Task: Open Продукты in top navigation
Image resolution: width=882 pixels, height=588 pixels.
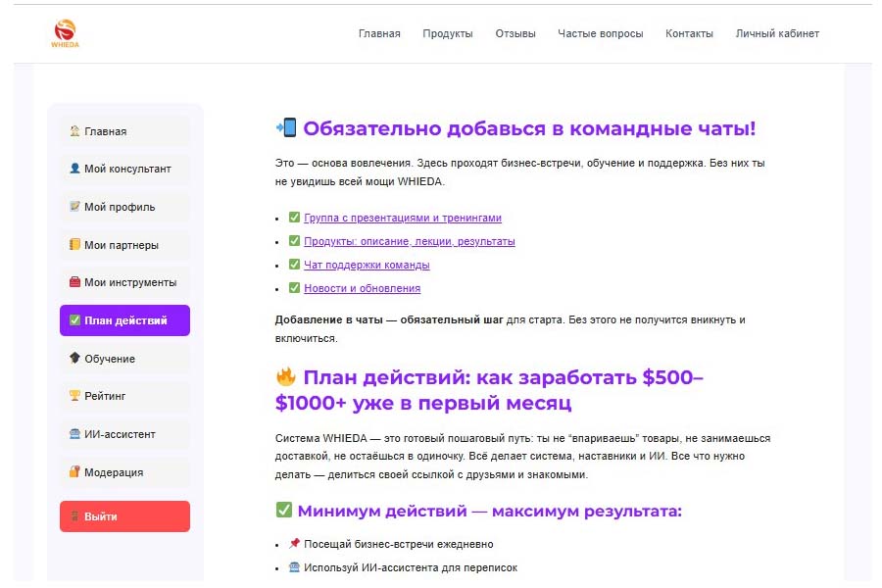Action: click(x=447, y=33)
